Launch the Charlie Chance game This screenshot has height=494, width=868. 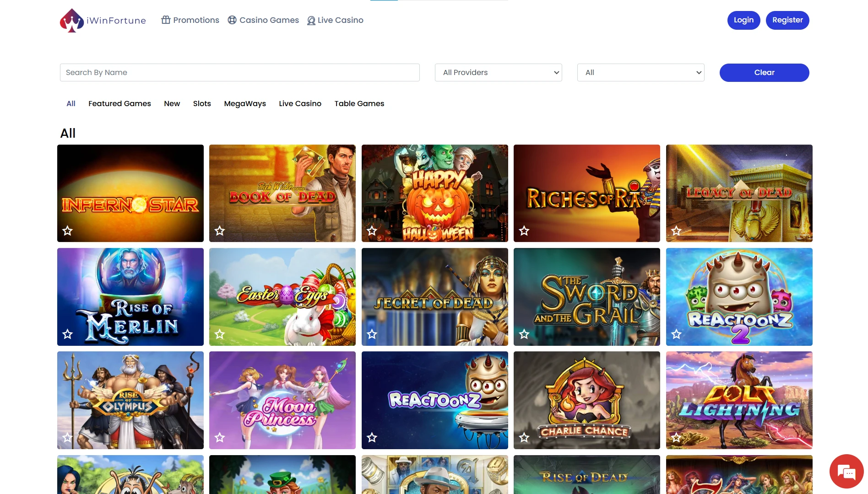tap(587, 400)
